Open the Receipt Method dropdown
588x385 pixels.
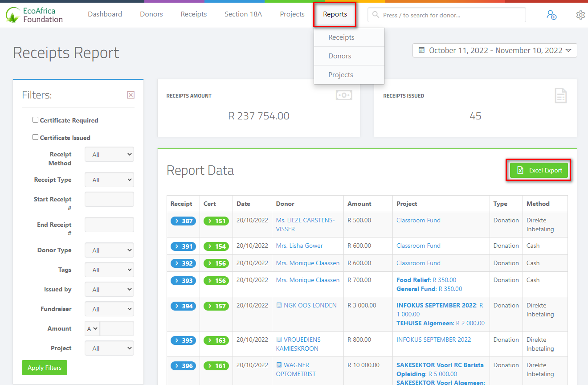pos(109,154)
